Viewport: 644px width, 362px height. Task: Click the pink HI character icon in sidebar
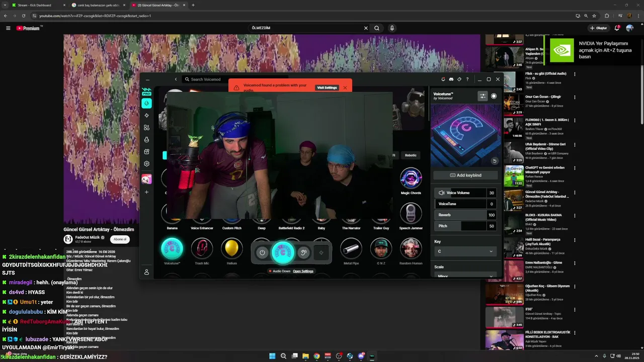146,179
